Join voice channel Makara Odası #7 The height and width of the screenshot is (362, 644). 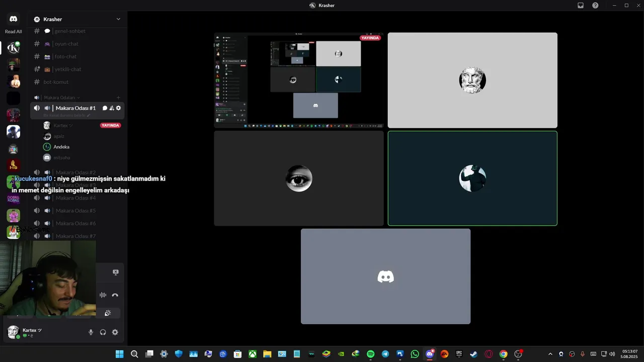click(76, 236)
